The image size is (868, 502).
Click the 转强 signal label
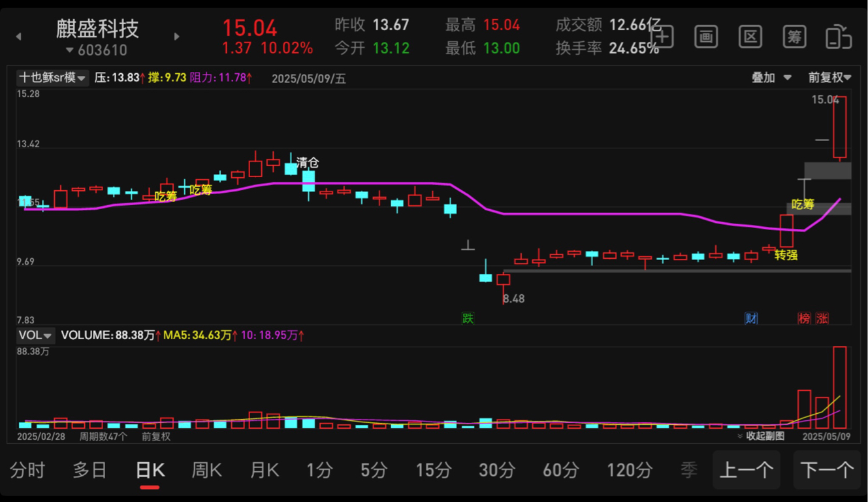[x=786, y=255]
